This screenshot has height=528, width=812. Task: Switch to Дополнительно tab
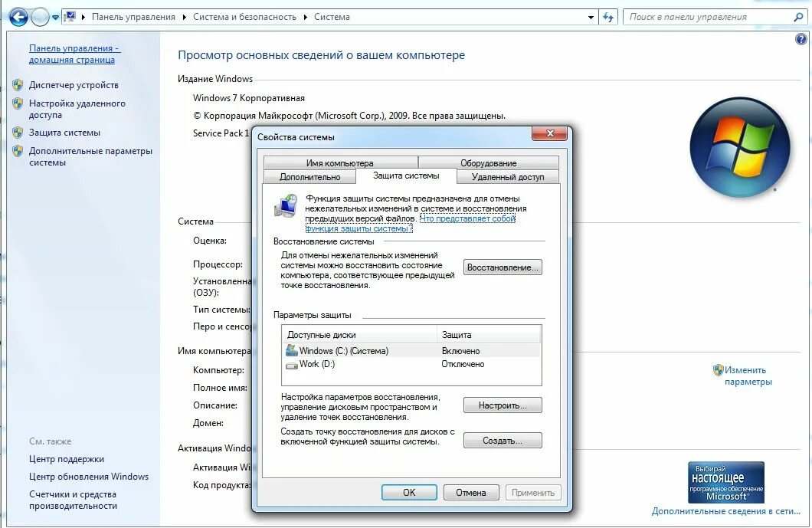click(x=309, y=177)
